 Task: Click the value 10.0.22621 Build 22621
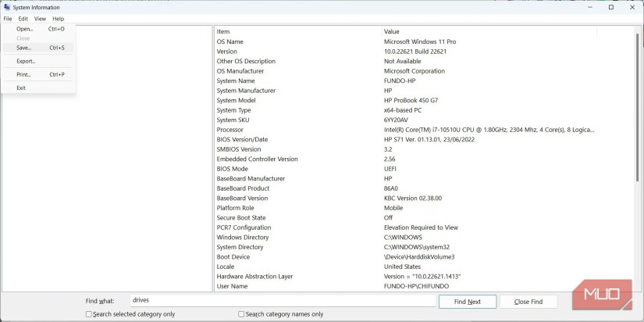coord(415,52)
